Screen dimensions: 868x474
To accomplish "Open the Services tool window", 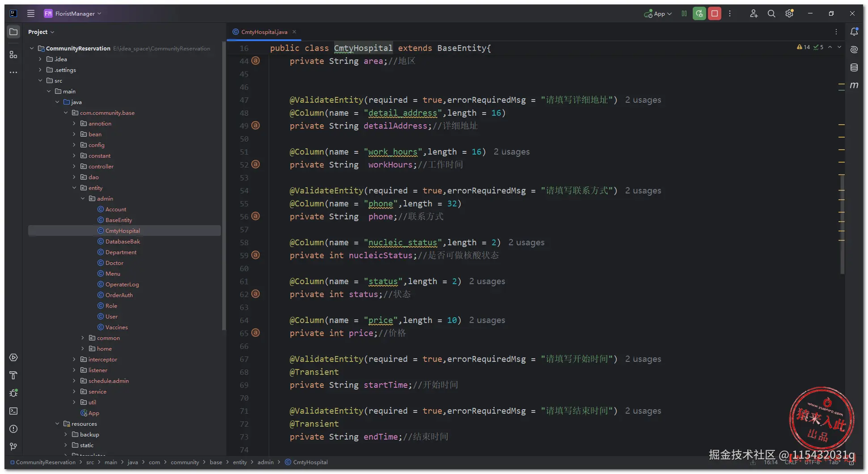I will tap(13, 357).
